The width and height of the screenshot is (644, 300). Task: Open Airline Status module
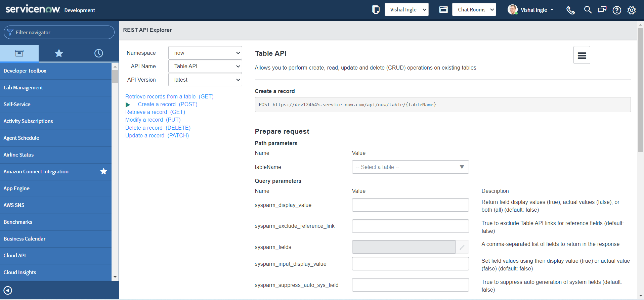56,155
